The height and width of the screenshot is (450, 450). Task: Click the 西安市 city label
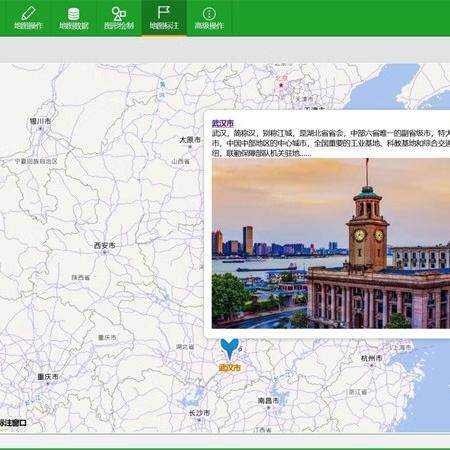tap(105, 246)
